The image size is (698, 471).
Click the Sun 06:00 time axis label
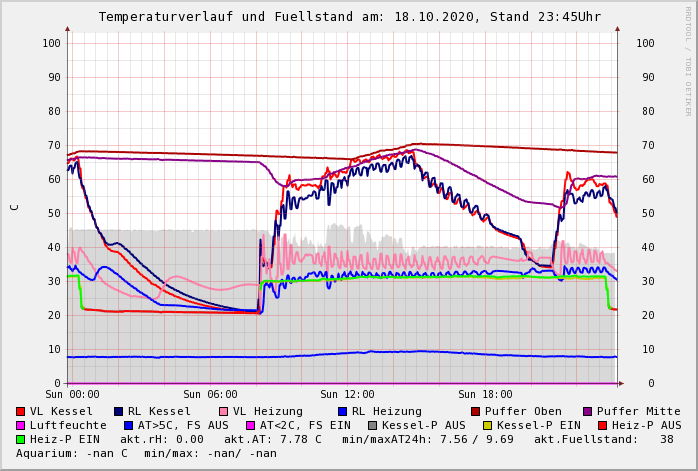(x=210, y=394)
